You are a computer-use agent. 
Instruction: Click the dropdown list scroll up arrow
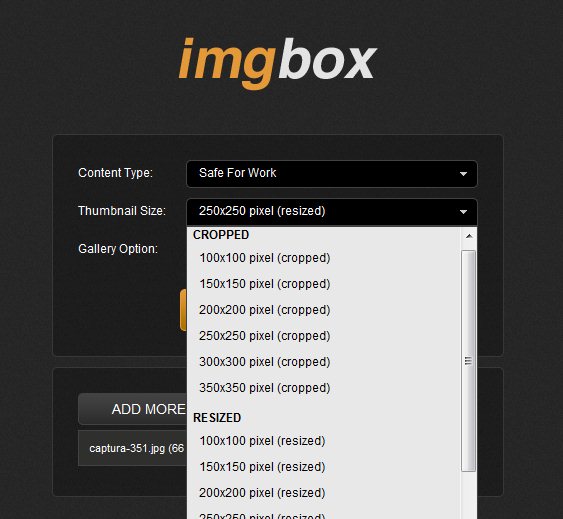click(x=469, y=236)
